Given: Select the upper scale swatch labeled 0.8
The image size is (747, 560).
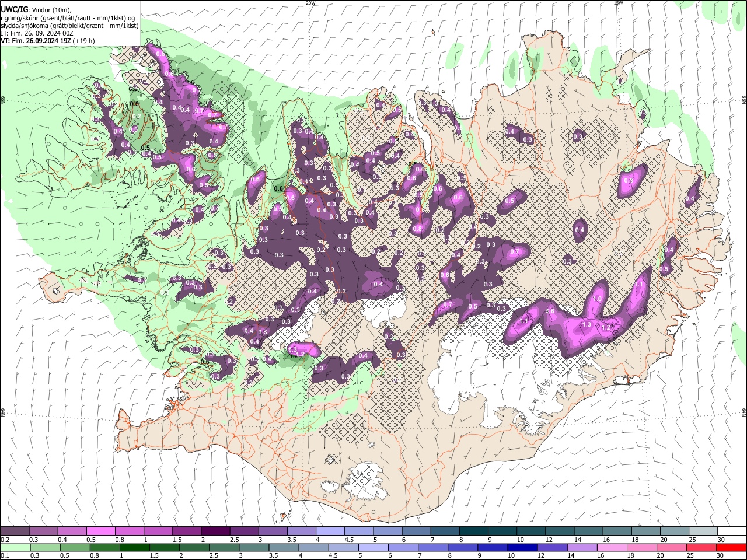Looking at the screenshot, I should point(129,531).
